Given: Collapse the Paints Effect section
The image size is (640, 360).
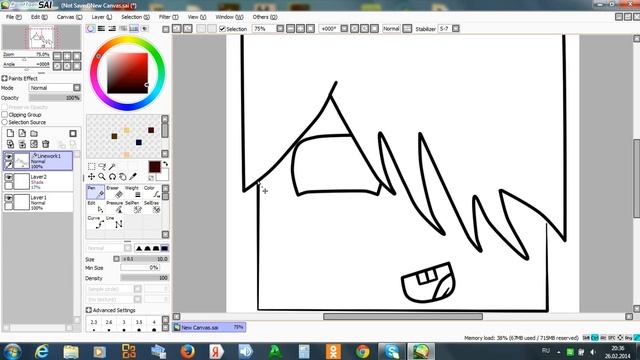Looking at the screenshot, I should 4,78.
